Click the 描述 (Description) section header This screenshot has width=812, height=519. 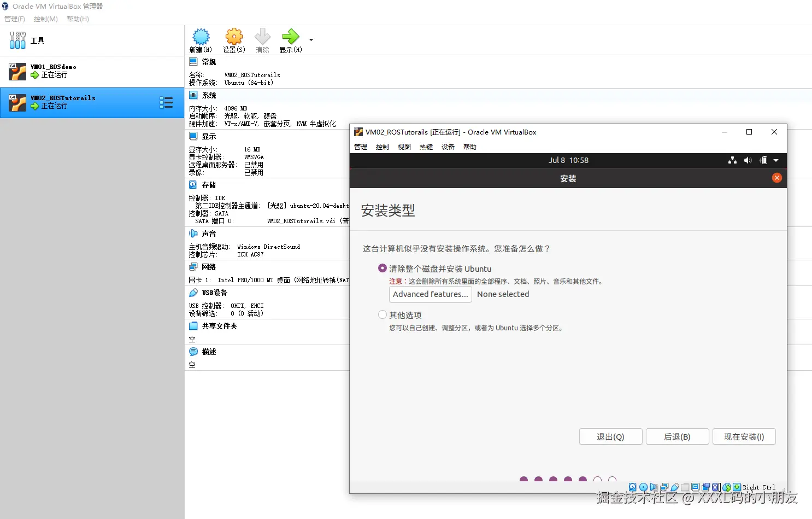209,352
